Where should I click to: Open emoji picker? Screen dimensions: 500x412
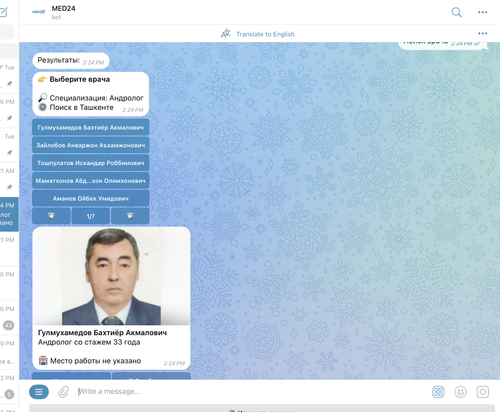(461, 392)
